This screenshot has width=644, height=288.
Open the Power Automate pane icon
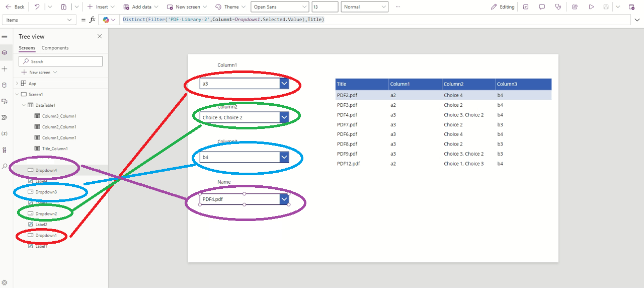coord(5,117)
